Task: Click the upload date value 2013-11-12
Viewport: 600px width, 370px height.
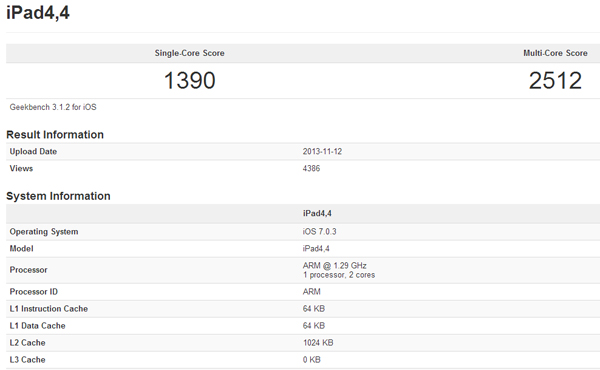Action: click(x=322, y=152)
